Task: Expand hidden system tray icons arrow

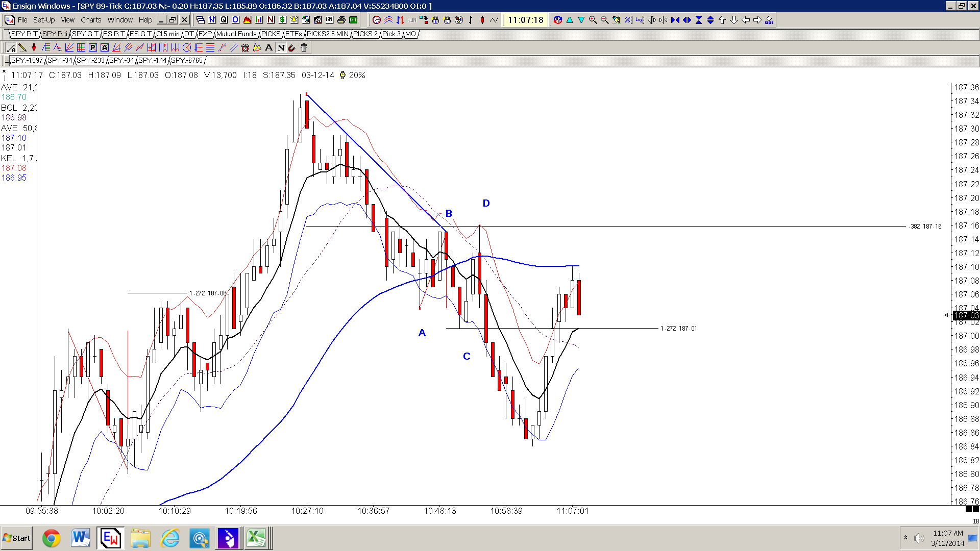Action: click(905, 538)
